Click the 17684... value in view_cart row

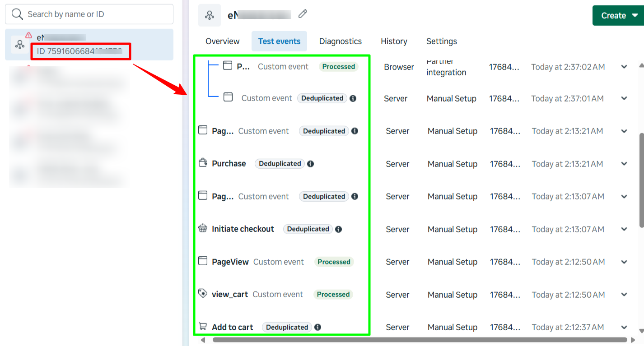click(505, 295)
